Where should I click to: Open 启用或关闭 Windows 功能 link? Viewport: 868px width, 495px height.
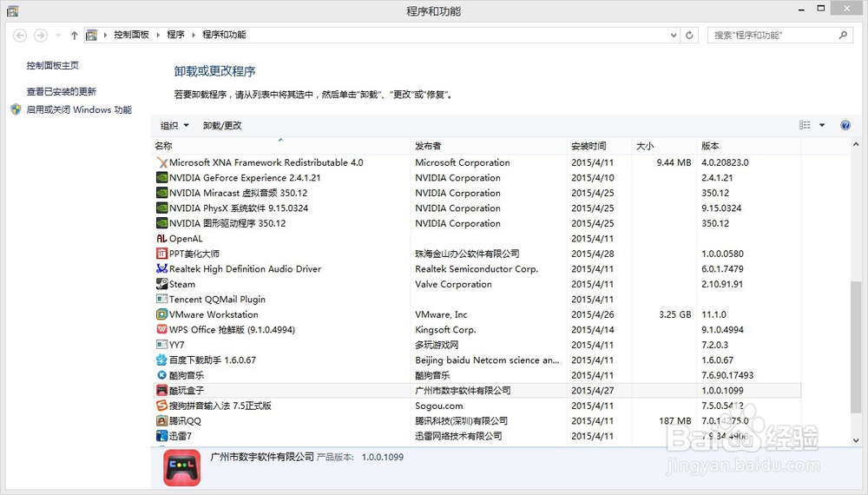click(79, 109)
